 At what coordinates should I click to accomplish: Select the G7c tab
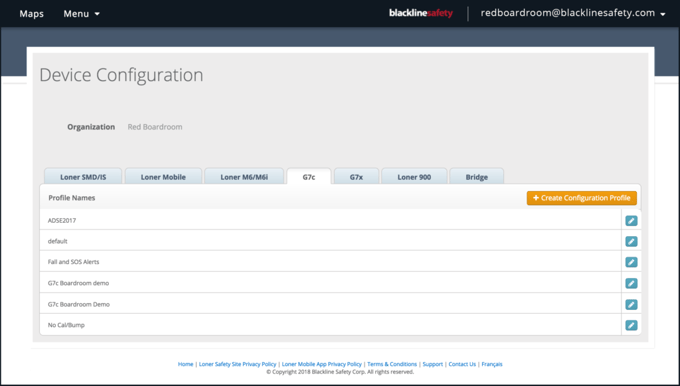coord(309,177)
